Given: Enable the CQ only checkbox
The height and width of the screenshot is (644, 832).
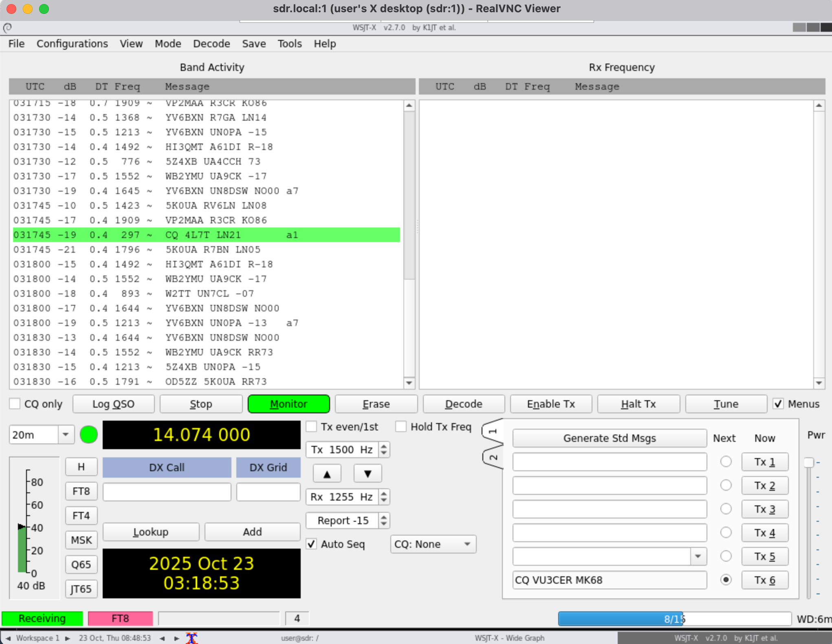Looking at the screenshot, I should [15, 404].
